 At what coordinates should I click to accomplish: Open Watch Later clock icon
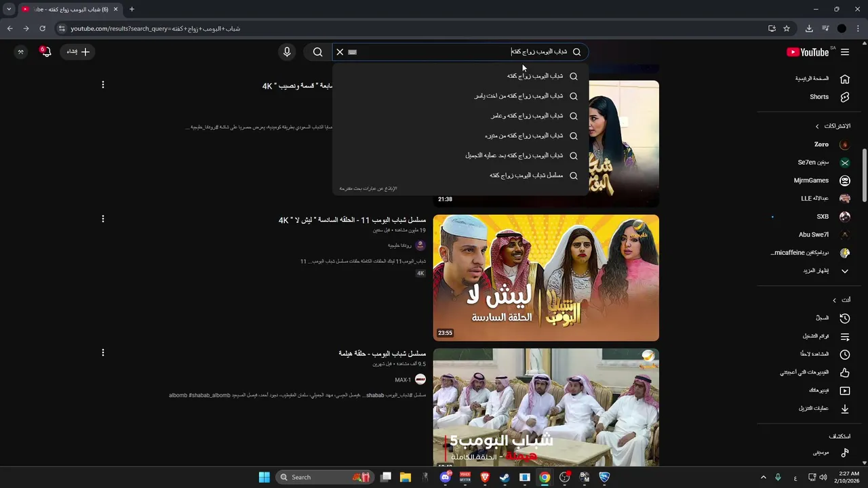click(845, 354)
